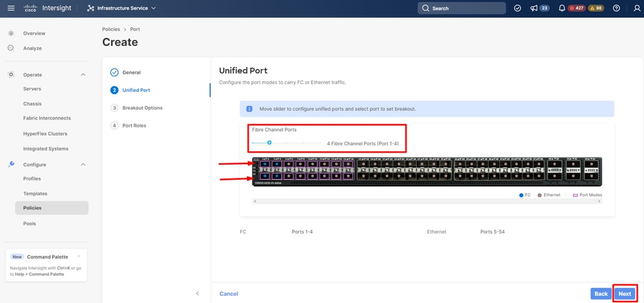Viewport: 644px width, 303px height.
Task: Collapse the Operate section chevron
Action: tap(83, 75)
